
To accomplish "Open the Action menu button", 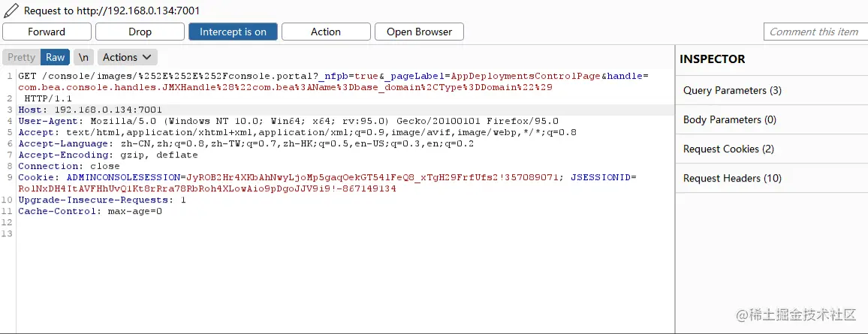I will point(326,32).
